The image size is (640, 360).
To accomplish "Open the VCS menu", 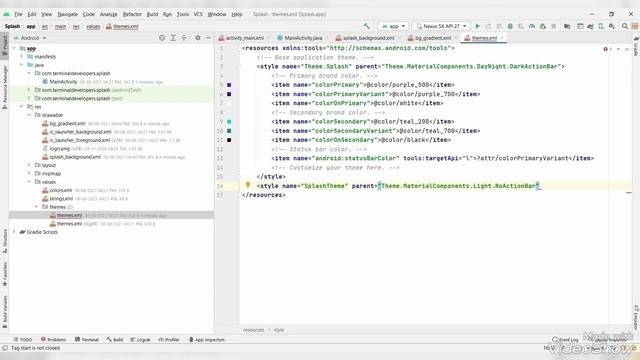I will tap(198, 14).
